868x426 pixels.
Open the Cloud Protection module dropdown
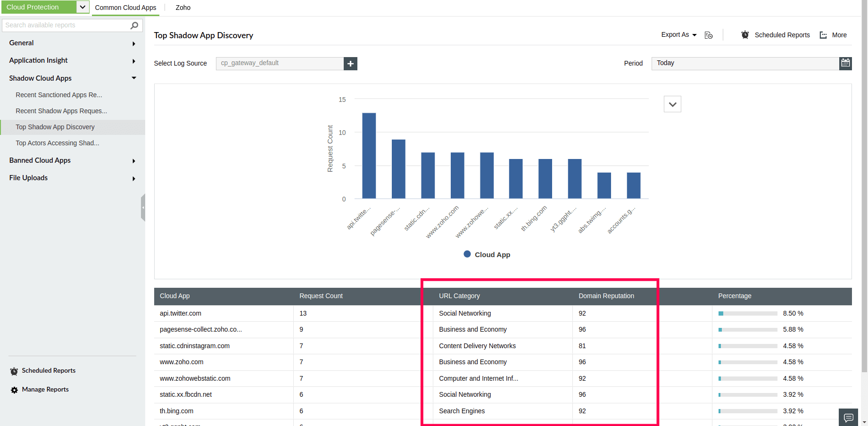point(82,7)
